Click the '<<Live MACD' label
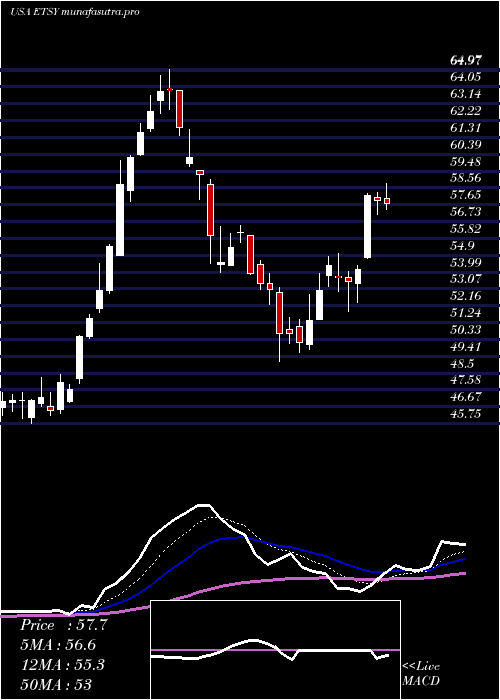 [421, 674]
